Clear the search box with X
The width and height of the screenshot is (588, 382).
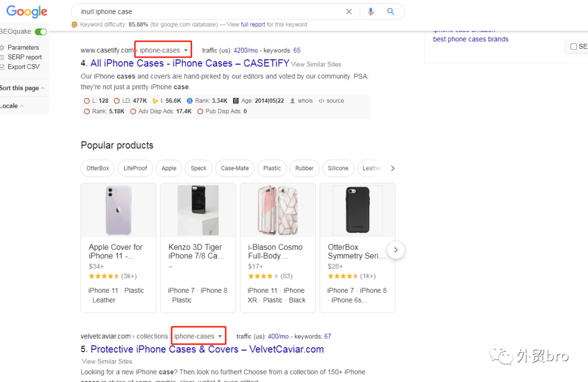click(349, 11)
